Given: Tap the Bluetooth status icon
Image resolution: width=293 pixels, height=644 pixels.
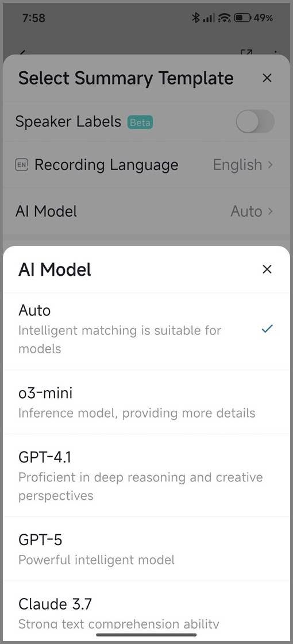Looking at the screenshot, I should click(195, 18).
